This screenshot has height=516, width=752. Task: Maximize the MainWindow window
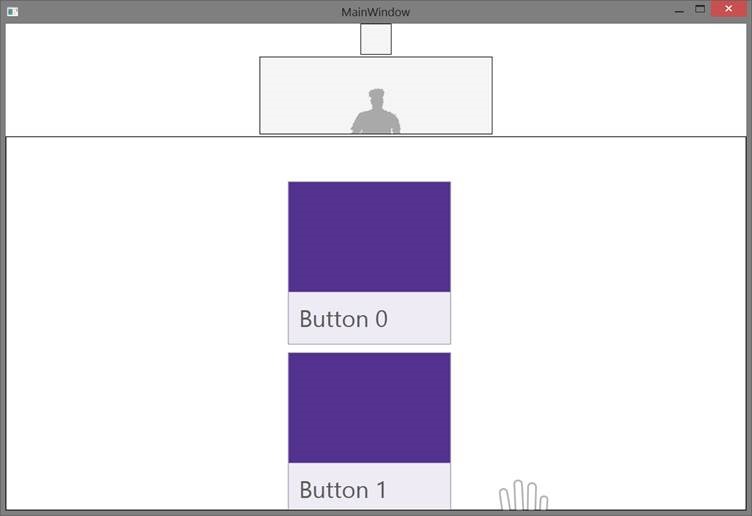[x=701, y=10]
